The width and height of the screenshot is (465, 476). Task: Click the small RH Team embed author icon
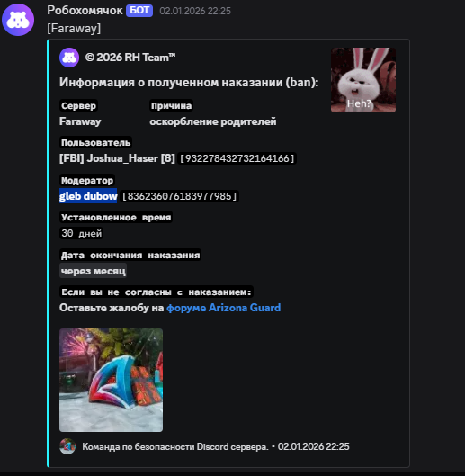pos(69,58)
